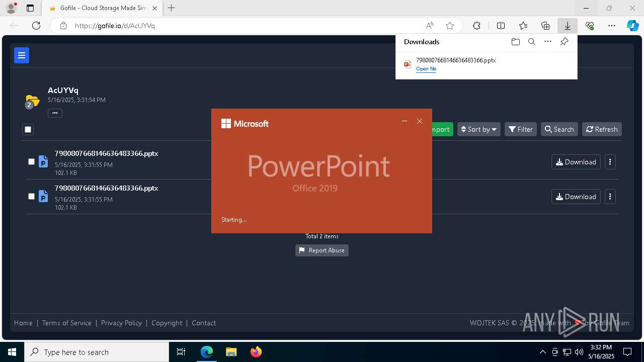Open the notification center icon
The height and width of the screenshot is (362, 644).
tap(627, 352)
